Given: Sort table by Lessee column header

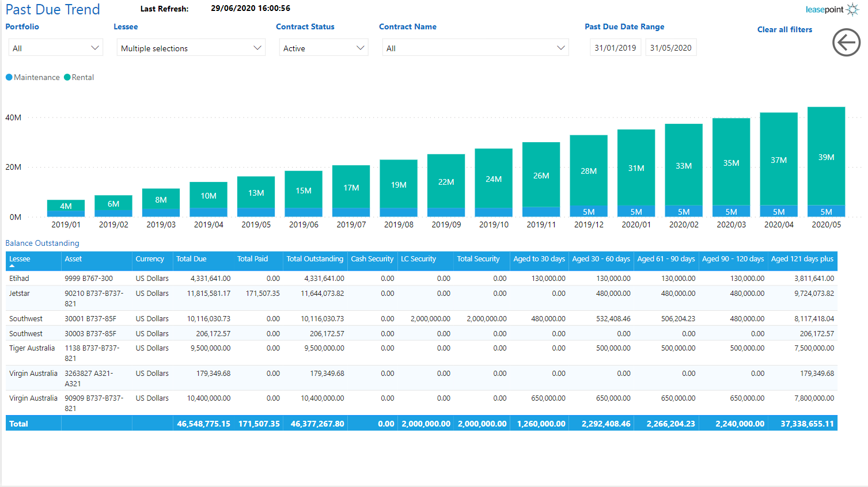Looking at the screenshot, I should click(33, 261).
